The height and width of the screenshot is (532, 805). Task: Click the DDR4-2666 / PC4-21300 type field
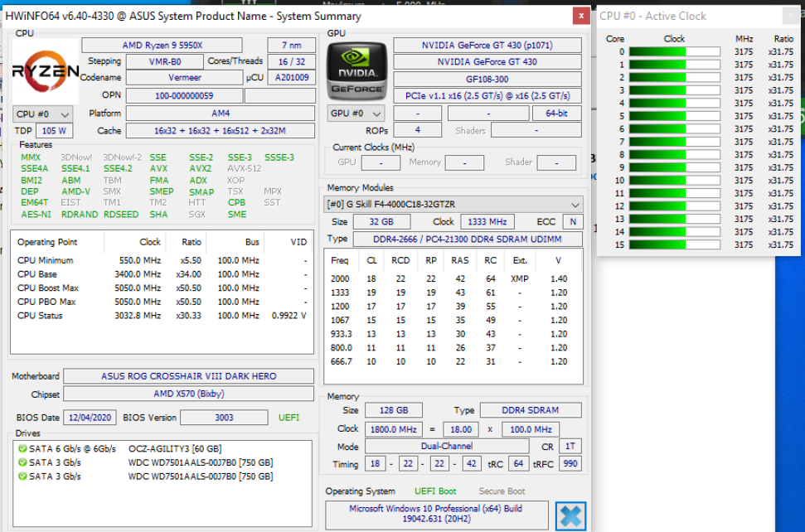click(468, 239)
